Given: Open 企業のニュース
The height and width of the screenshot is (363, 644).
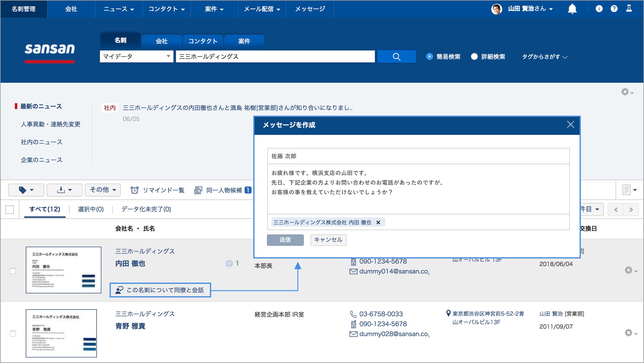Looking at the screenshot, I should click(41, 160).
